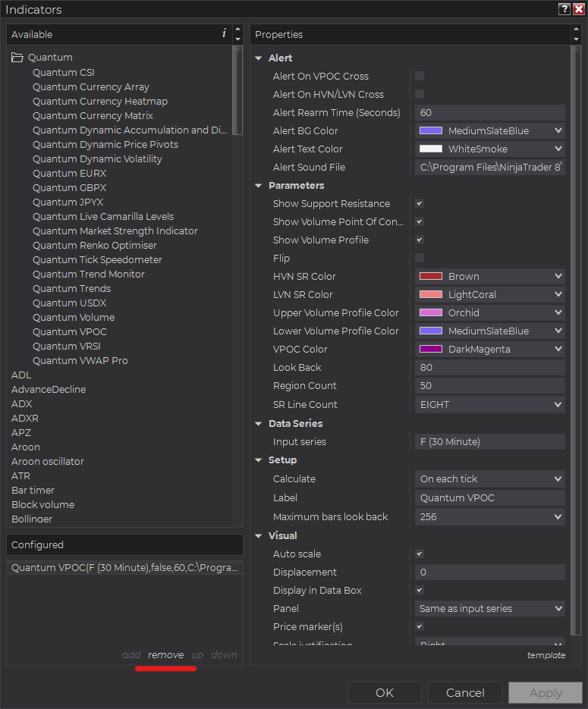Click the help question mark icon

point(564,9)
